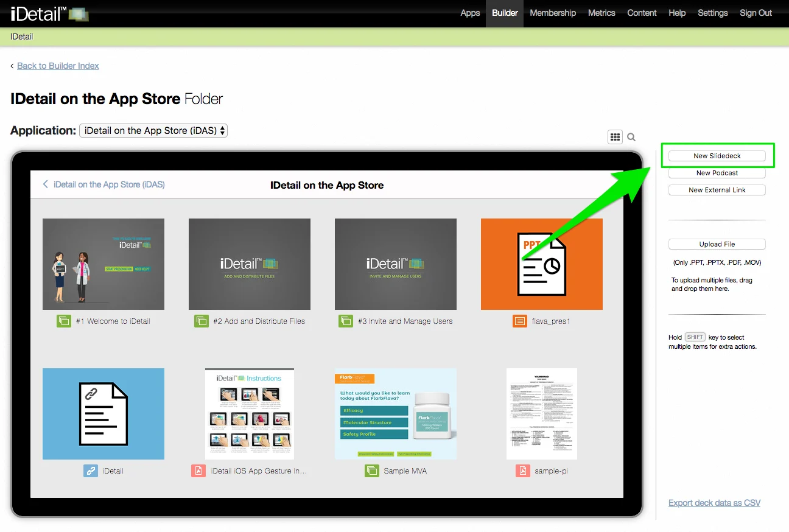Click the iDetail logo in header
This screenshot has width=789, height=532.
(50, 13)
